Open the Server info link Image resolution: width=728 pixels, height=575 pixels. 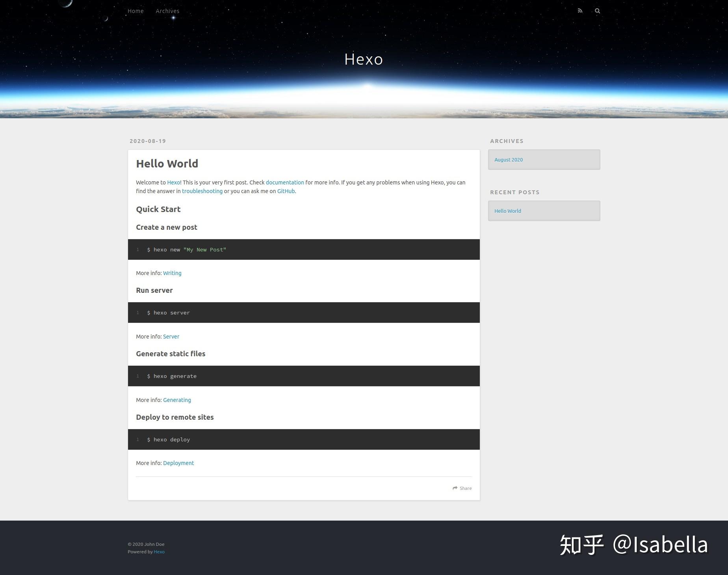point(171,337)
